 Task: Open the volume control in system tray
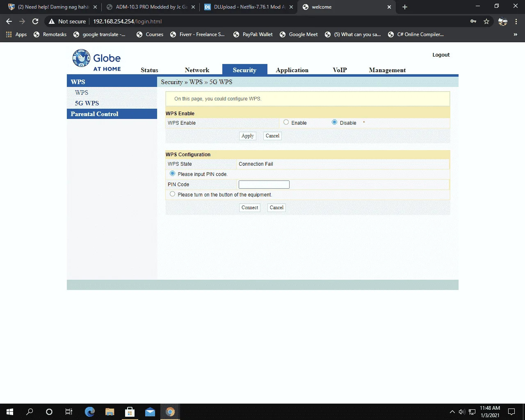pyautogui.click(x=462, y=412)
